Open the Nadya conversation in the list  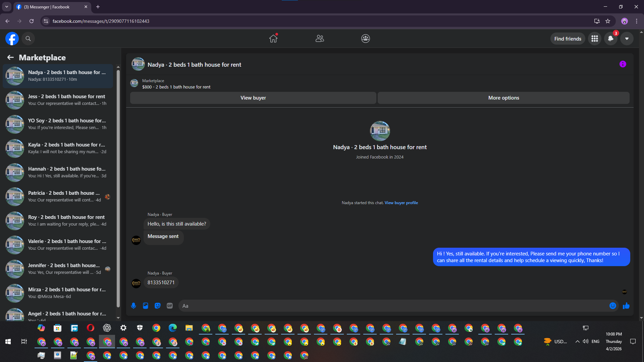[58, 76]
